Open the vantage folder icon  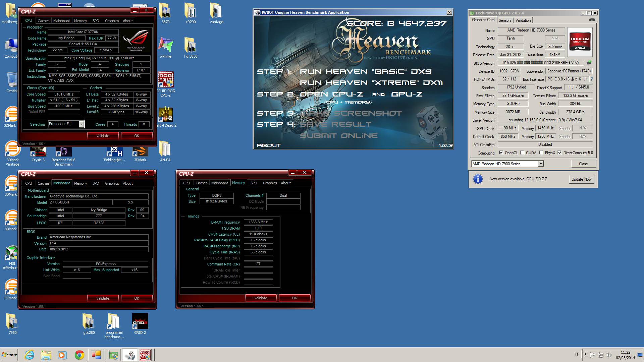coord(216,13)
